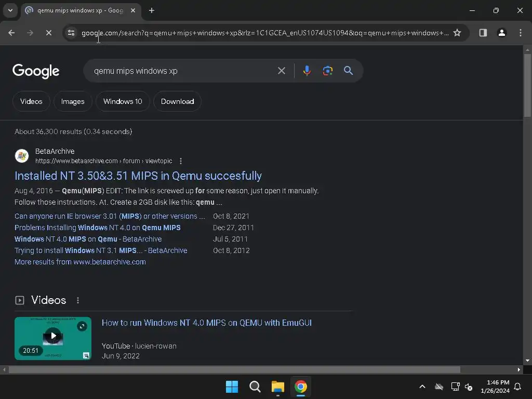Click the Videos section icon
This screenshot has height=399, width=532.
20,300
